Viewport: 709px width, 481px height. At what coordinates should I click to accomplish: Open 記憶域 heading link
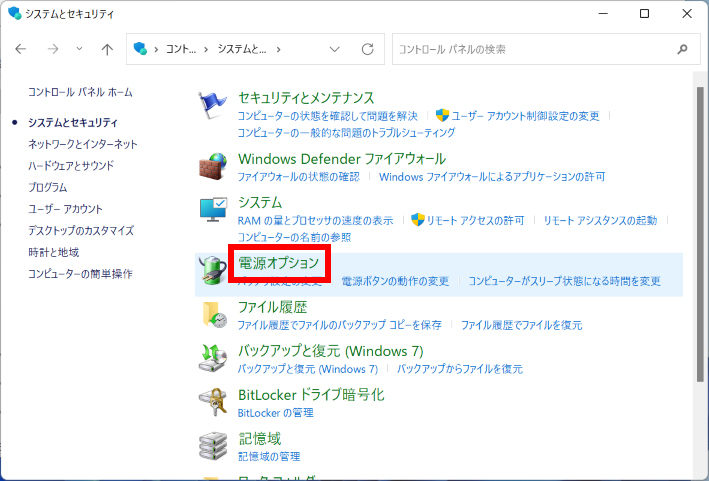pyautogui.click(x=260, y=439)
